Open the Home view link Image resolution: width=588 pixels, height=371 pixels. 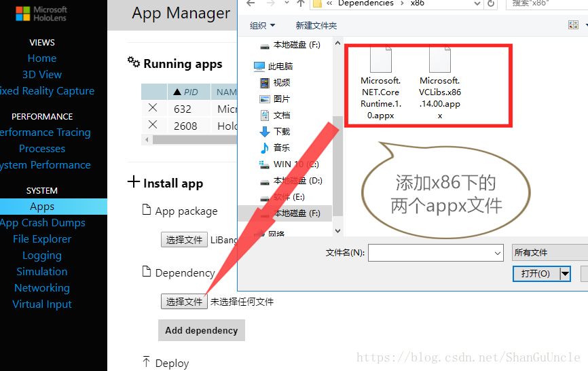42,58
